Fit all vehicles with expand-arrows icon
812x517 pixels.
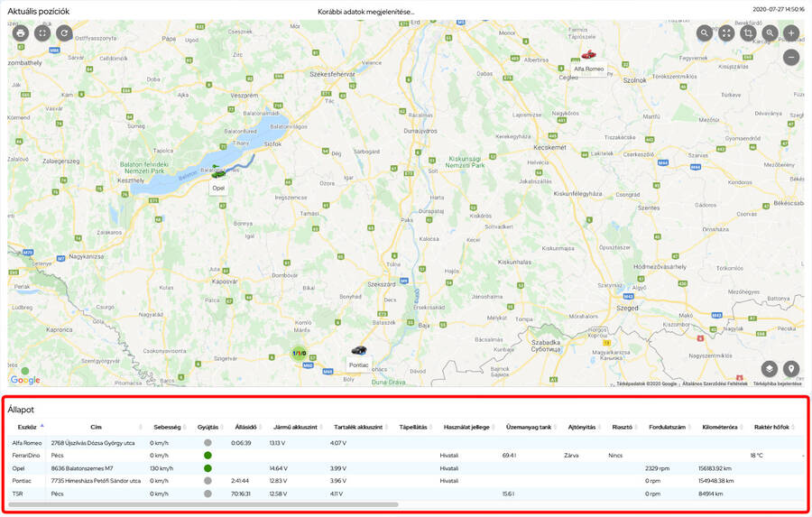pos(726,32)
